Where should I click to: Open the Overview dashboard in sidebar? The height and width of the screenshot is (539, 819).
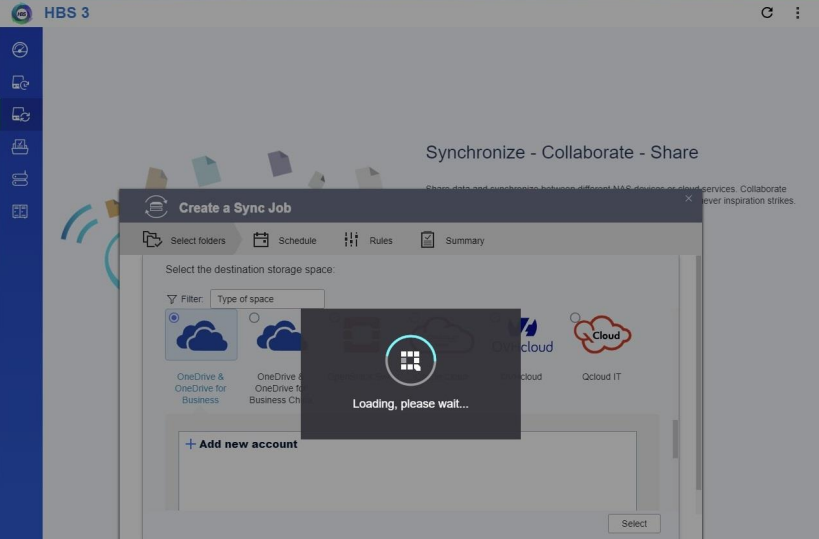[20, 50]
